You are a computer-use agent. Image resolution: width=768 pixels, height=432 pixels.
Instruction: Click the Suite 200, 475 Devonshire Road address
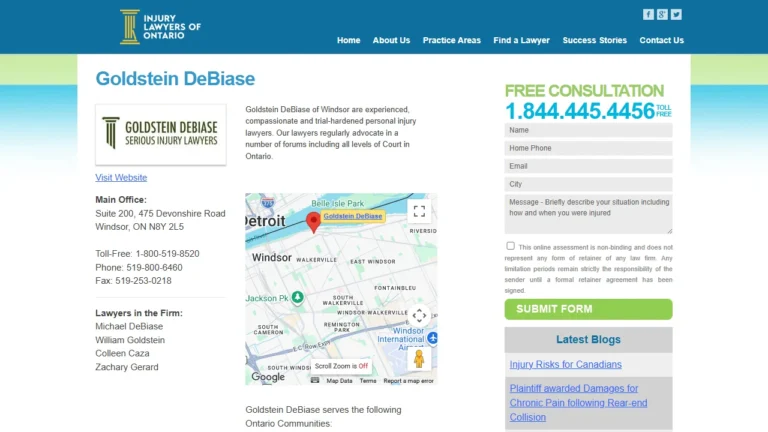[160, 214]
